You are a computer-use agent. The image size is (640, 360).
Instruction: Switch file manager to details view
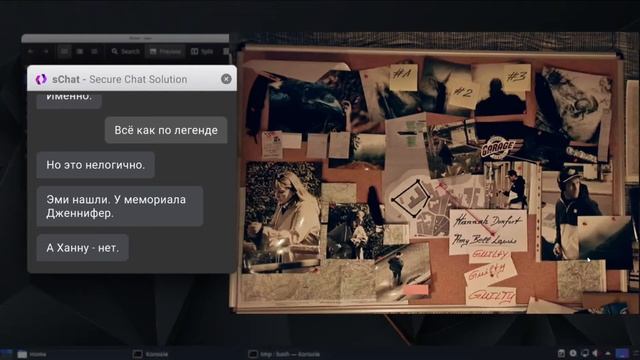(94, 51)
